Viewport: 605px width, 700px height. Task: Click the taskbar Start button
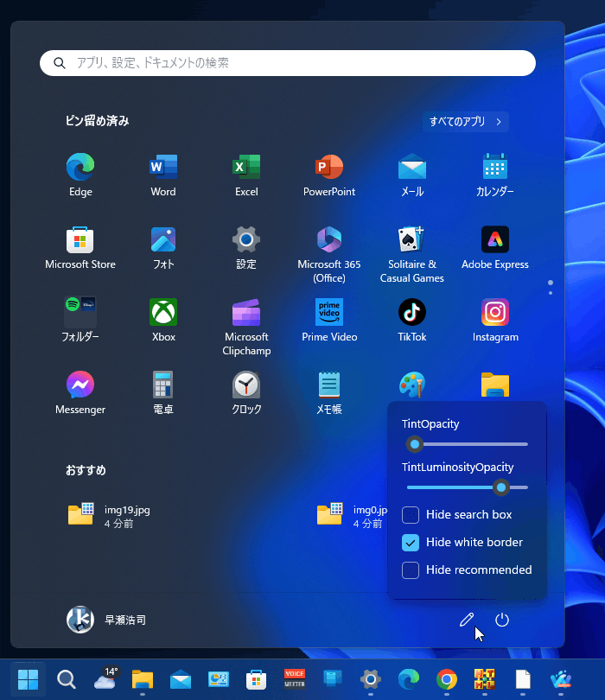tap(28, 679)
